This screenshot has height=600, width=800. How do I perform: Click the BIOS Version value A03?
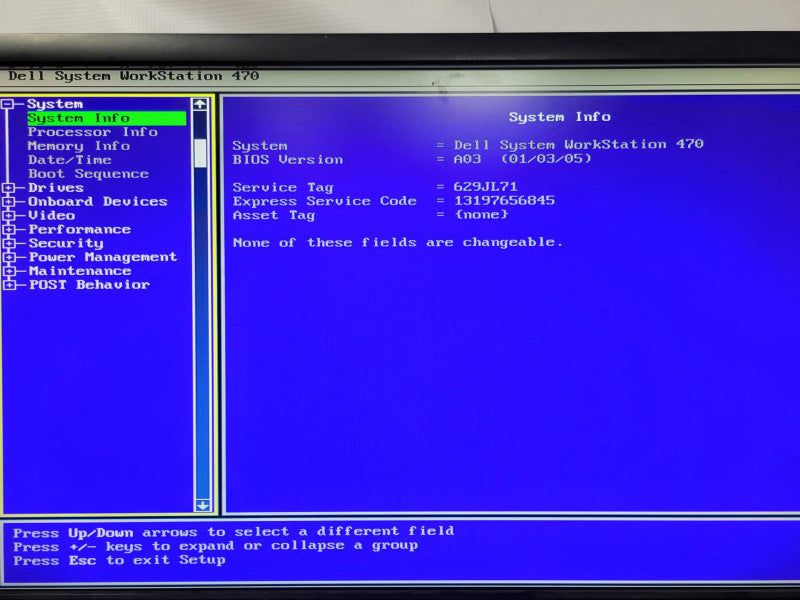pyautogui.click(x=467, y=159)
